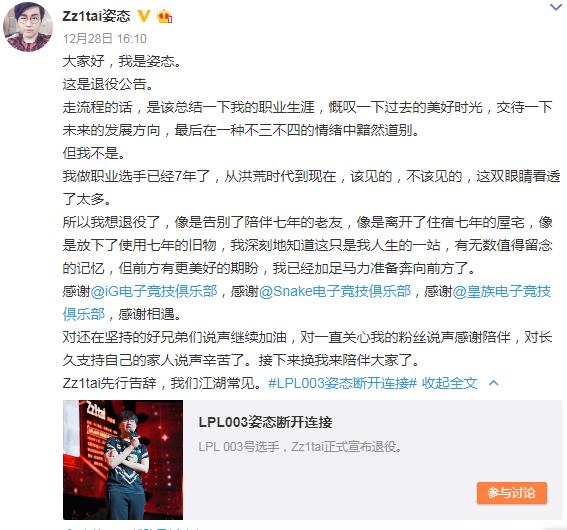This screenshot has width=567, height=530.
Task: Open topic card title LPL003姿态断开连接
Action: (265, 422)
